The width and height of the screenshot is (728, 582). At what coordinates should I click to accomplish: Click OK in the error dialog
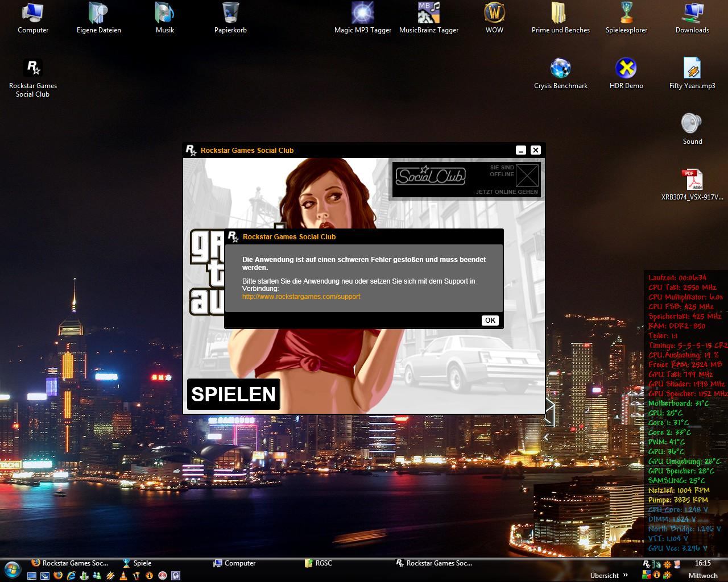point(490,321)
